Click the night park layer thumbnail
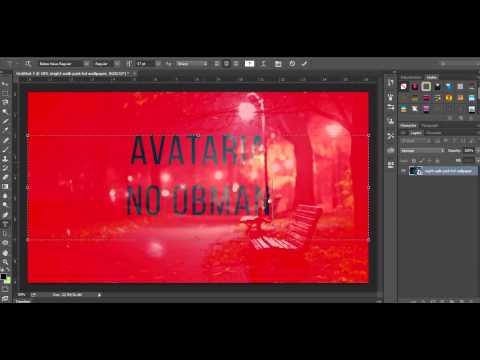Viewport: 480px width, 360px height. pyautogui.click(x=413, y=171)
